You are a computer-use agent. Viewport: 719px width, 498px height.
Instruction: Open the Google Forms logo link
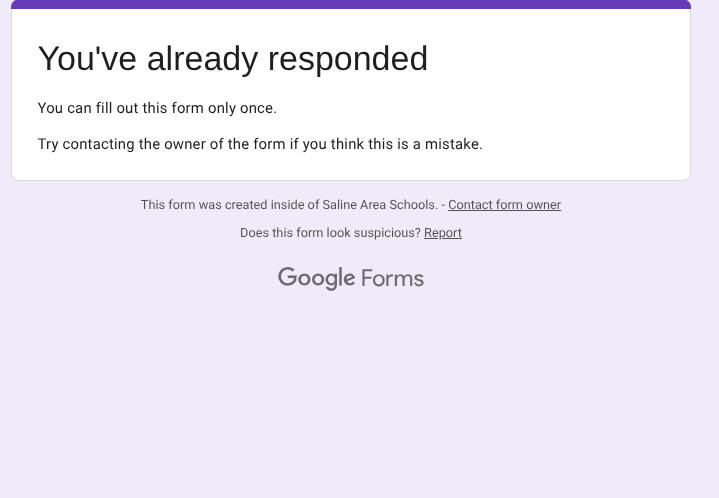351,278
